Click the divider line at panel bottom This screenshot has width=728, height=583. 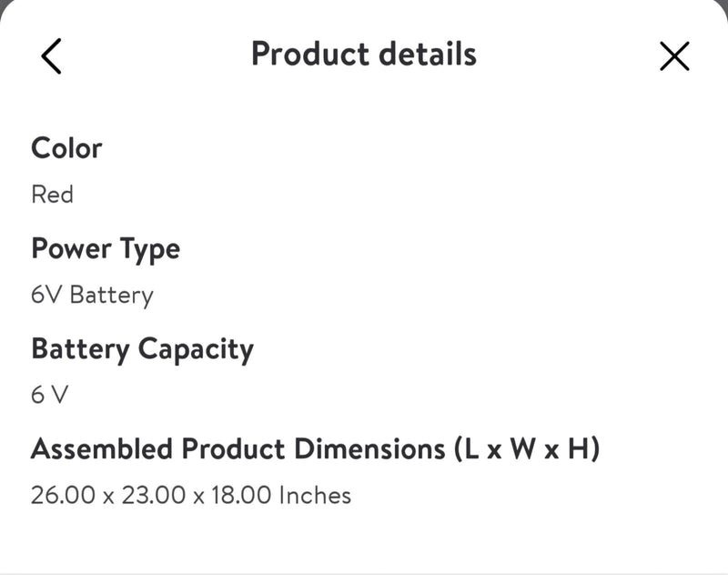[364, 574]
